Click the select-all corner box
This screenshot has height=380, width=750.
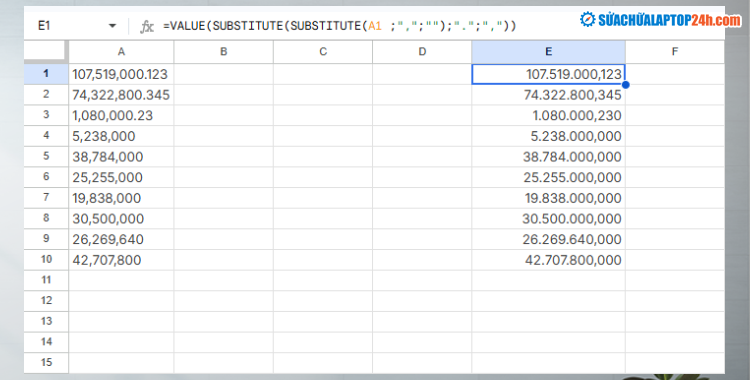46,52
